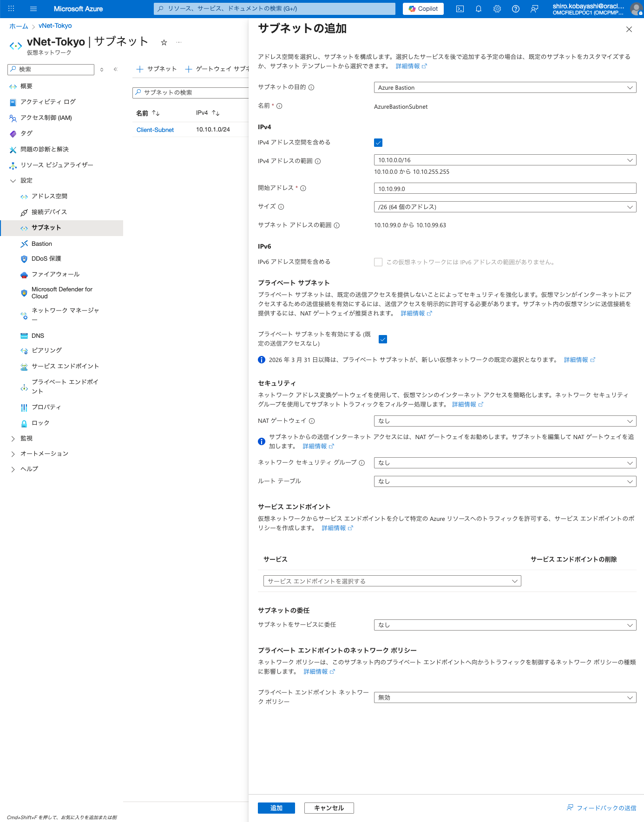Open the サービス エンドポイントを選択する dropdown
644x822 pixels.
click(392, 581)
